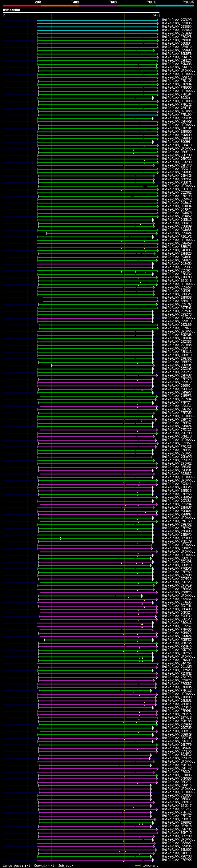Viewport: 197px width, 868px height.
Task: Open hit UniRef100_Q9ZSP5 label
Action: tap(177, 20)
